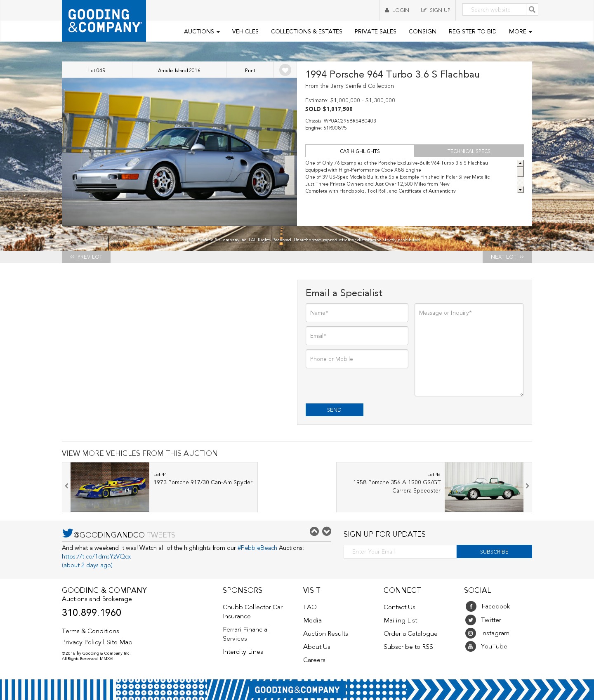The height and width of the screenshot is (700, 594).
Task: Open Private Sales menu item
Action: 375,31
